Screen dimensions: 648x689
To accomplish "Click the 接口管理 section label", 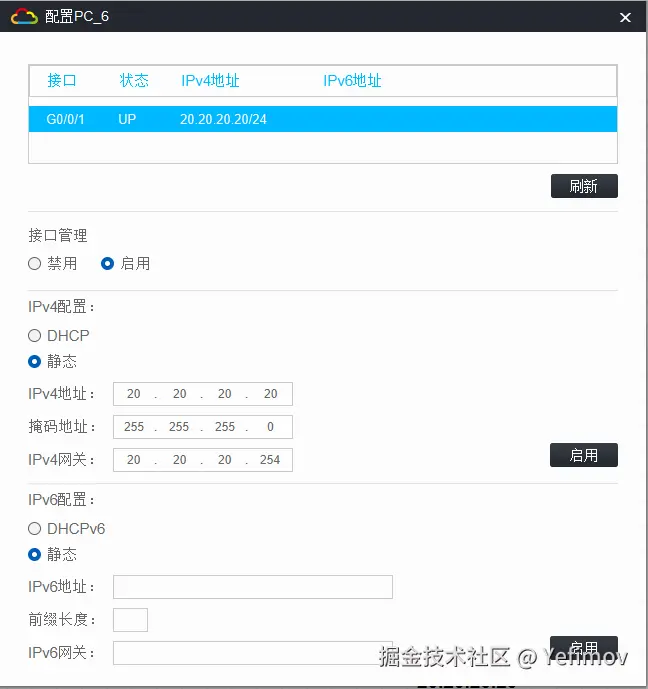I will pyautogui.click(x=58, y=236).
